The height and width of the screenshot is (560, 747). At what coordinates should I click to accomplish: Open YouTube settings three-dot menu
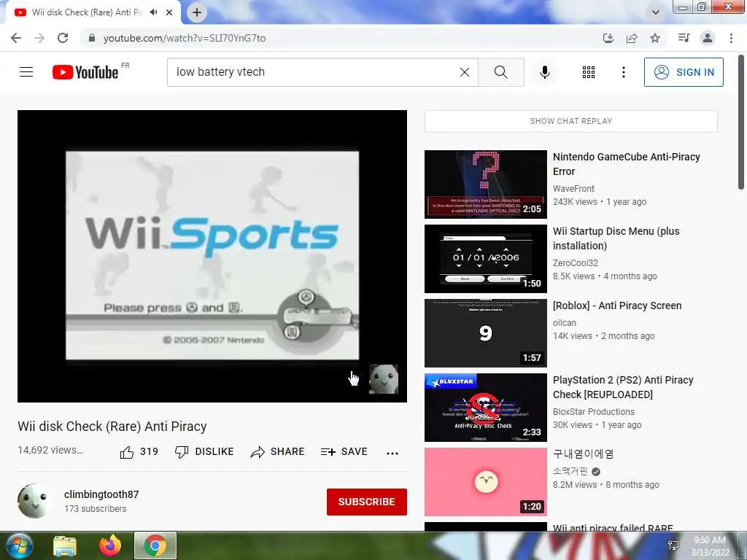623,72
